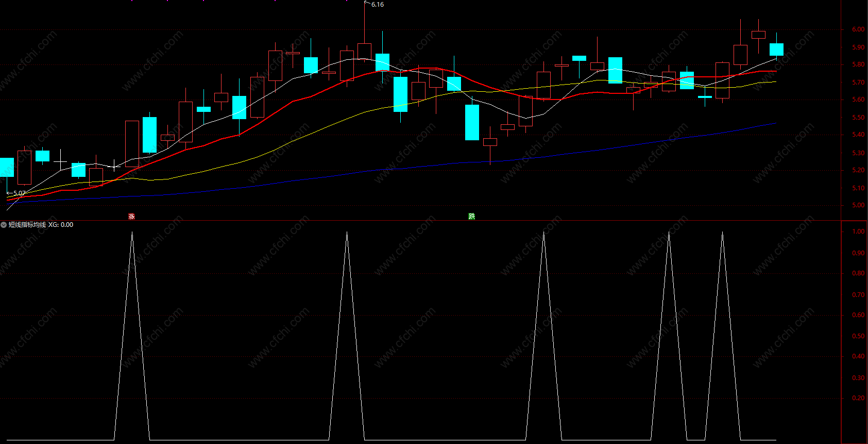Click the 5.80 price axis label
868x444 pixels.
[x=858, y=65]
